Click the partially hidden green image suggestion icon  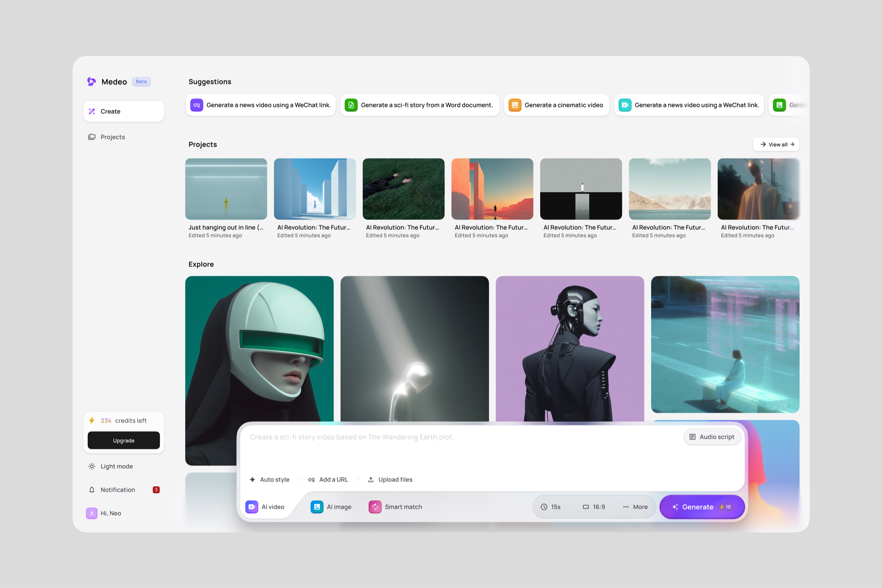(x=779, y=105)
